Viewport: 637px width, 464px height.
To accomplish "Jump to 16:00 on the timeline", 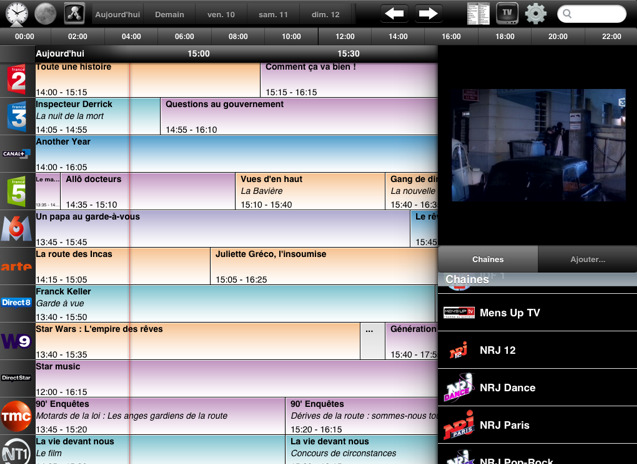I will pos(451,37).
